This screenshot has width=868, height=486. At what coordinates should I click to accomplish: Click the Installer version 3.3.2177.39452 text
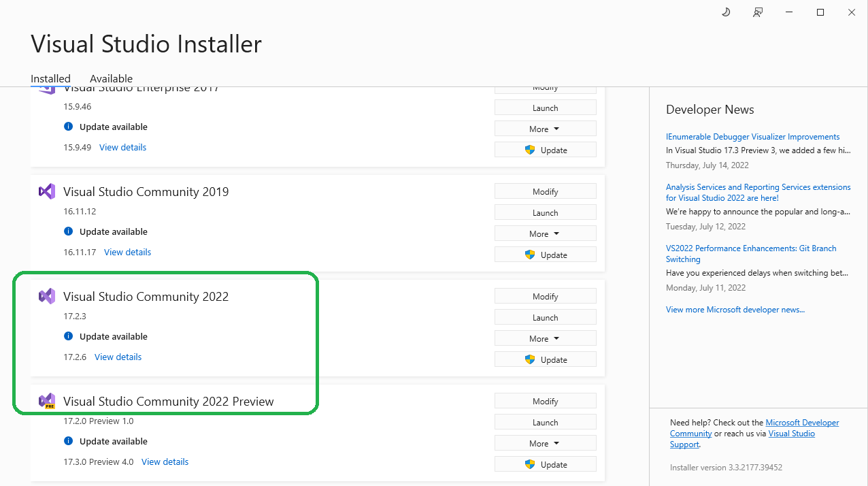[x=726, y=468]
